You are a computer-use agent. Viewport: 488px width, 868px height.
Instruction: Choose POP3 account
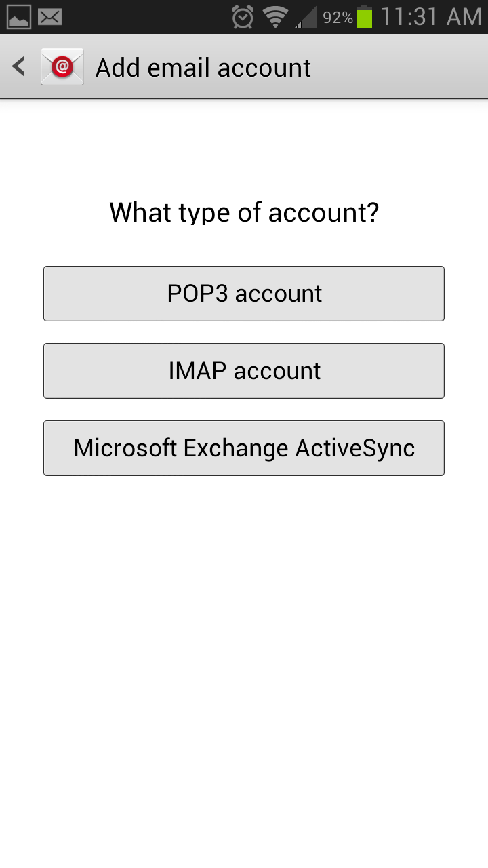(244, 294)
